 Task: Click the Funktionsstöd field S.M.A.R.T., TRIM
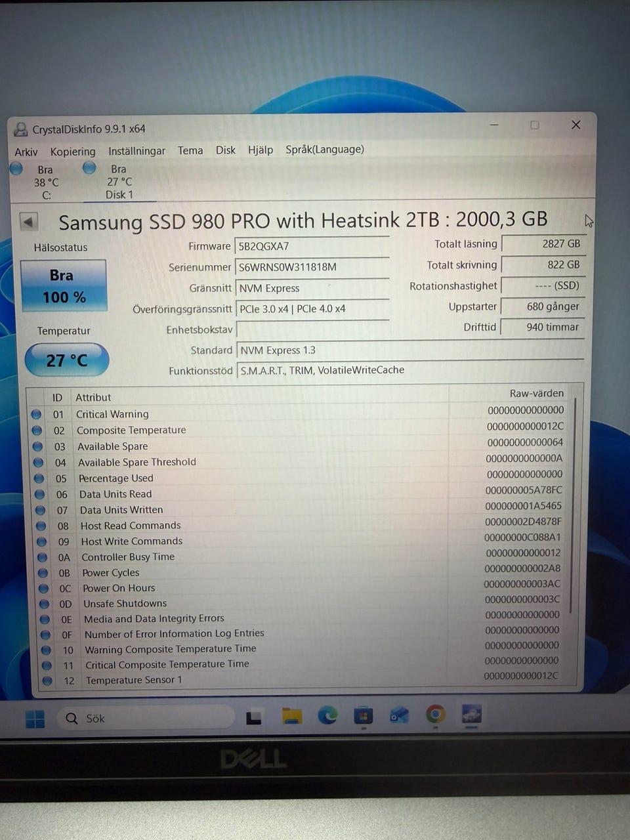(410, 370)
